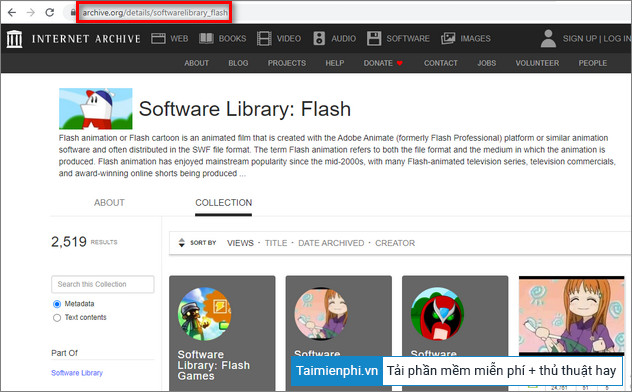The width and height of the screenshot is (632, 392).
Task: Click the address bar URL
Action: click(x=155, y=12)
